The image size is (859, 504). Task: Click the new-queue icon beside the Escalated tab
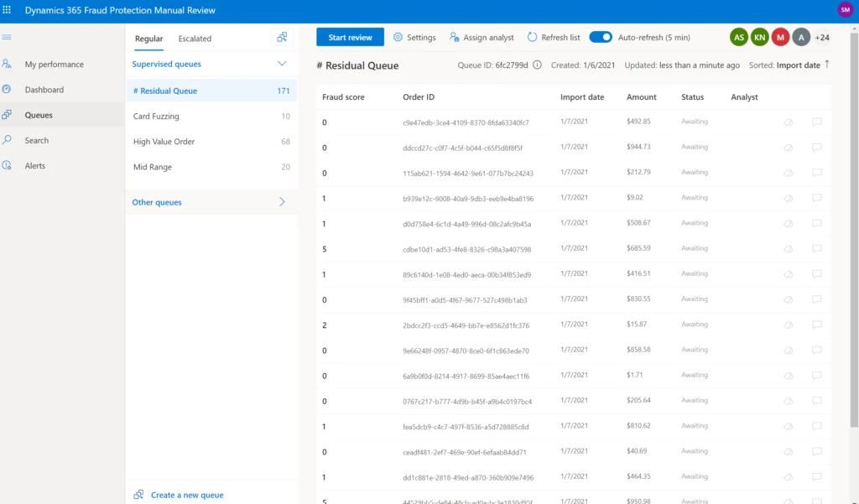(282, 38)
